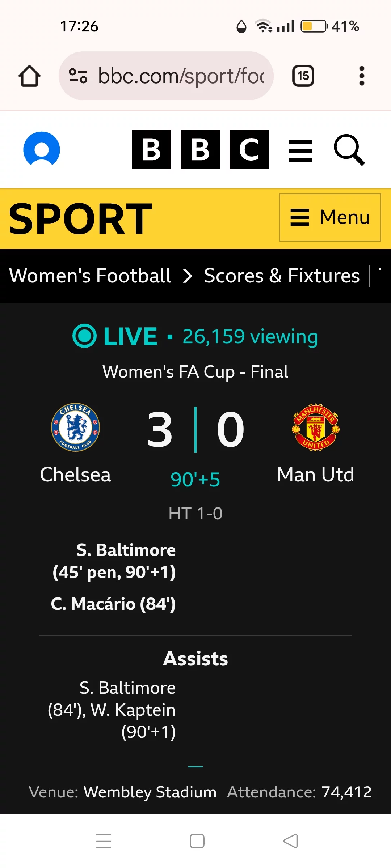Open the BBC account profile icon
The width and height of the screenshot is (391, 868).
[42, 149]
